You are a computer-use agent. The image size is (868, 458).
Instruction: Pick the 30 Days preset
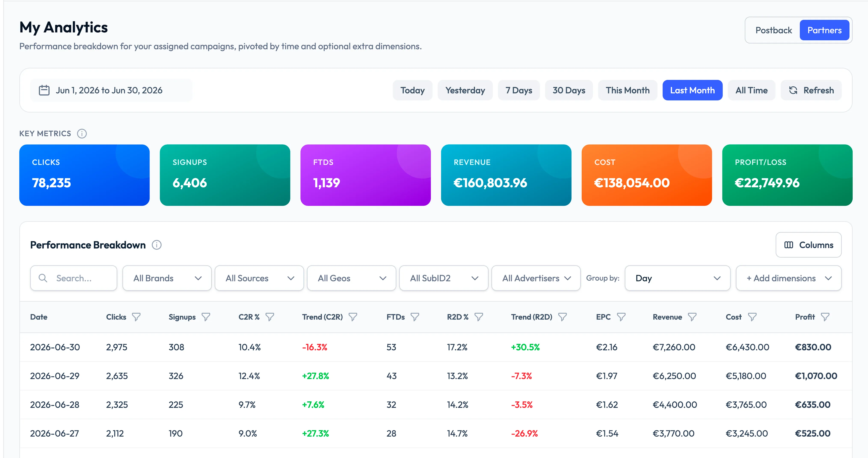tap(569, 90)
